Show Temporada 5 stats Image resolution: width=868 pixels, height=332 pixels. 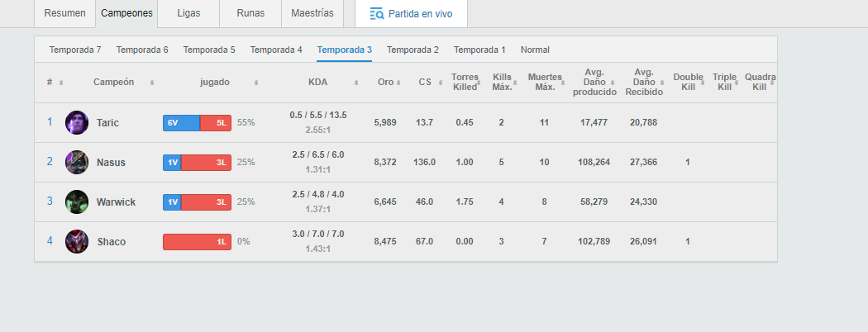pos(209,50)
